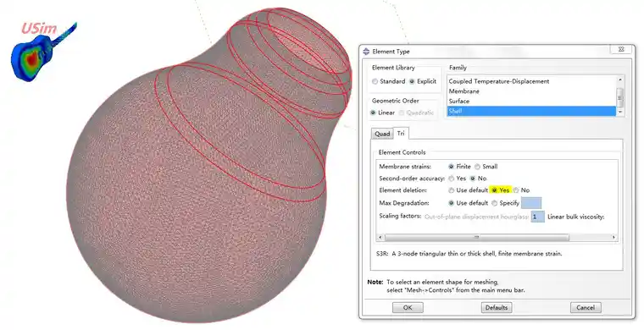The width and height of the screenshot is (644, 330).
Task: Select Use default for element deletion
Action: (452, 190)
